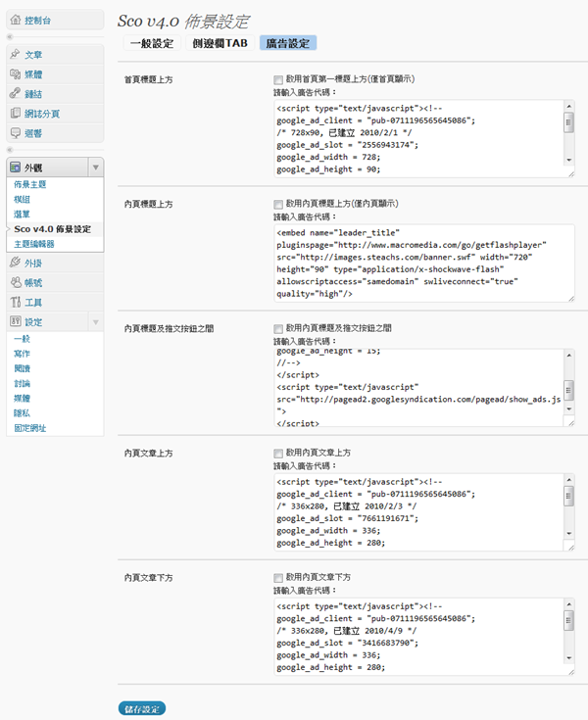The height and width of the screenshot is (720, 588).
Task: Enable 啟用內頁標題上方 checkbox
Action: tap(278, 205)
